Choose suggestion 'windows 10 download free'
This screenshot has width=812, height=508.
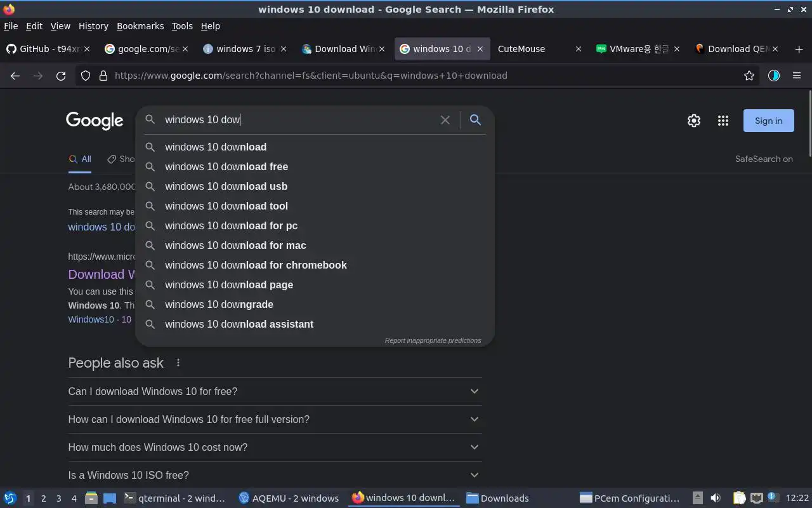click(315, 166)
